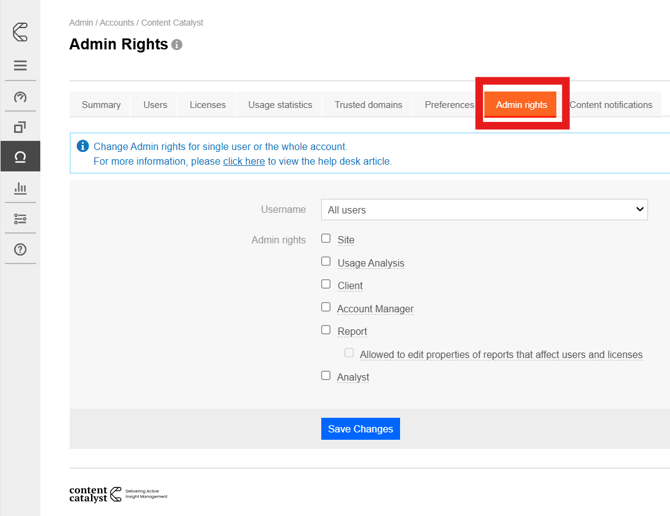Viewport: 670px width, 516px height.
Task: Tick the Usage Analysis checkbox
Action: (326, 262)
